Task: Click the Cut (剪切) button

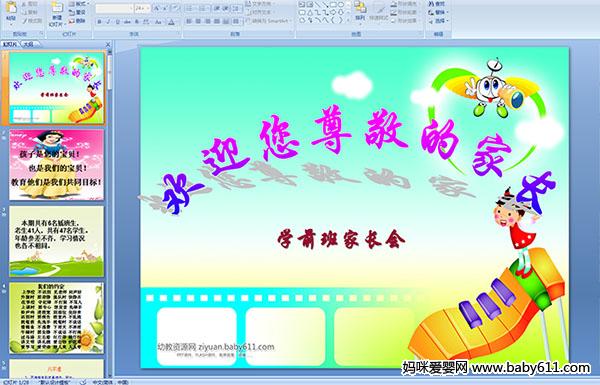Action: [29, 4]
